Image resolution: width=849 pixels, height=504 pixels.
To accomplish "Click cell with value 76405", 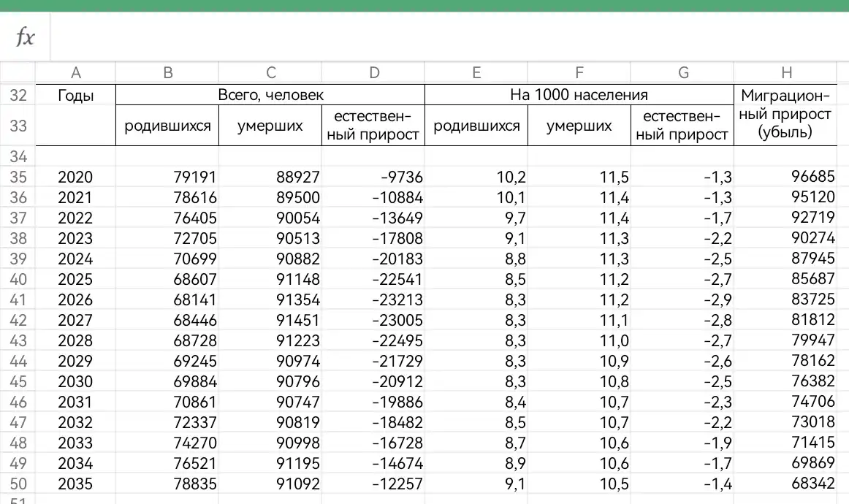I will coord(167,218).
